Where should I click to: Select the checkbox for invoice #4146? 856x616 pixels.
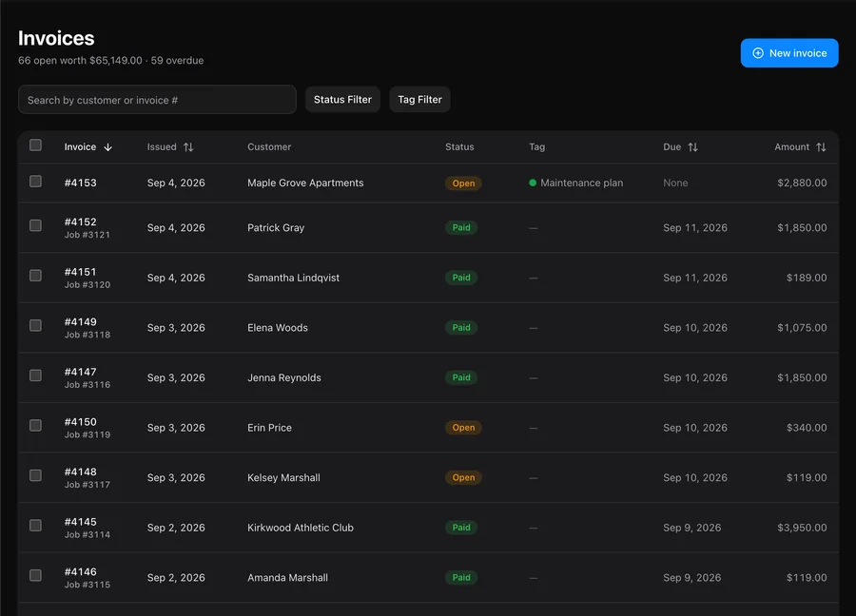(35, 576)
